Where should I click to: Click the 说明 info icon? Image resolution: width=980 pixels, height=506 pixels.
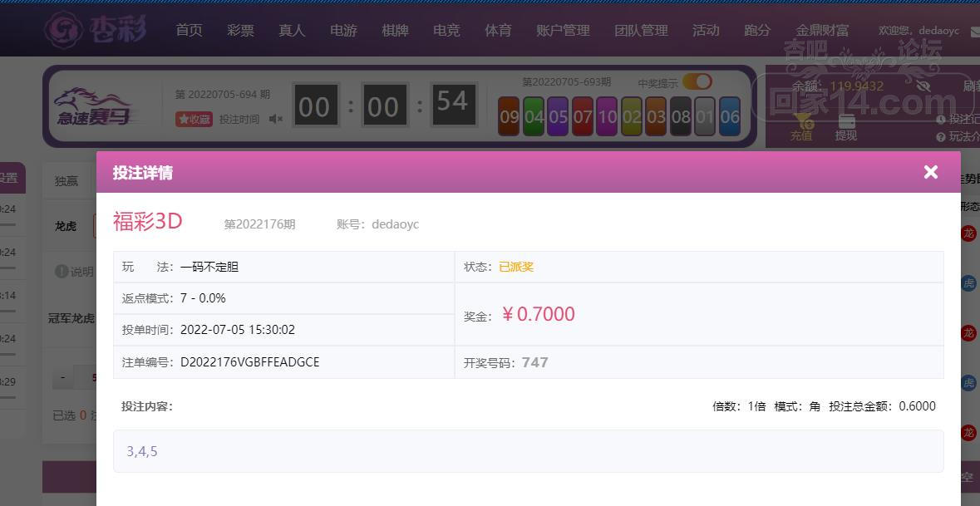pos(62,271)
